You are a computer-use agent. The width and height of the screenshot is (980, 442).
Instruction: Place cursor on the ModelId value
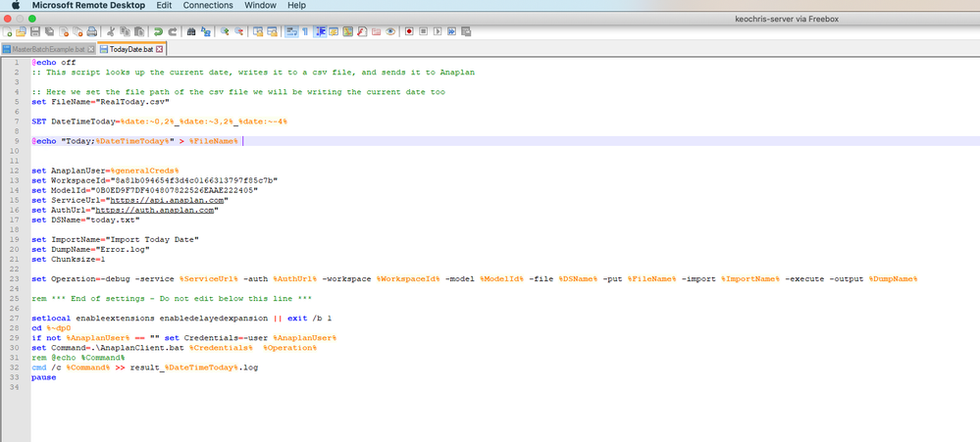click(x=174, y=190)
